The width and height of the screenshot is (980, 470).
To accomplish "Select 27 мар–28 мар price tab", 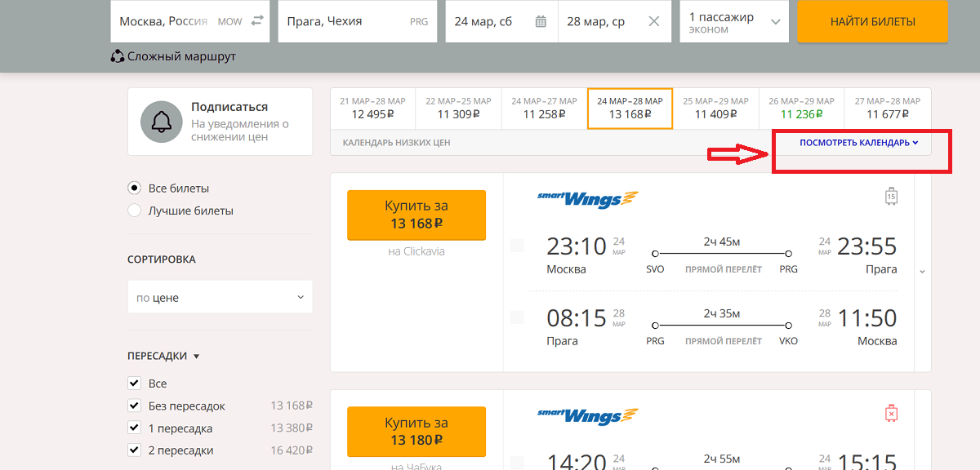I will click(x=887, y=108).
